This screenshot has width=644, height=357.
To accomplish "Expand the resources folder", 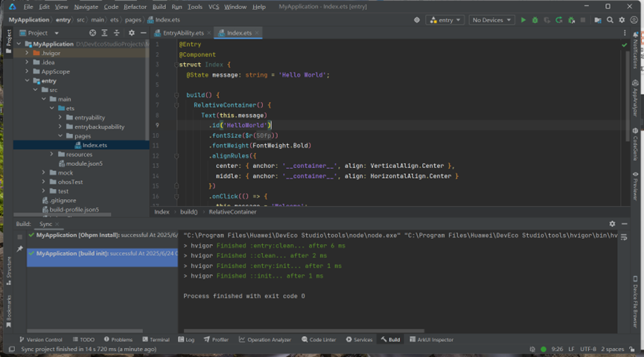I will click(52, 154).
